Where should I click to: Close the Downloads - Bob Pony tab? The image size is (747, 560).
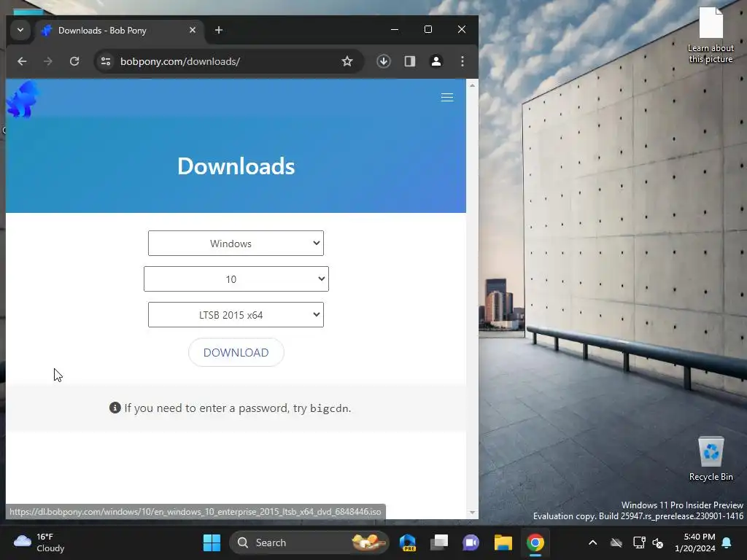point(193,30)
